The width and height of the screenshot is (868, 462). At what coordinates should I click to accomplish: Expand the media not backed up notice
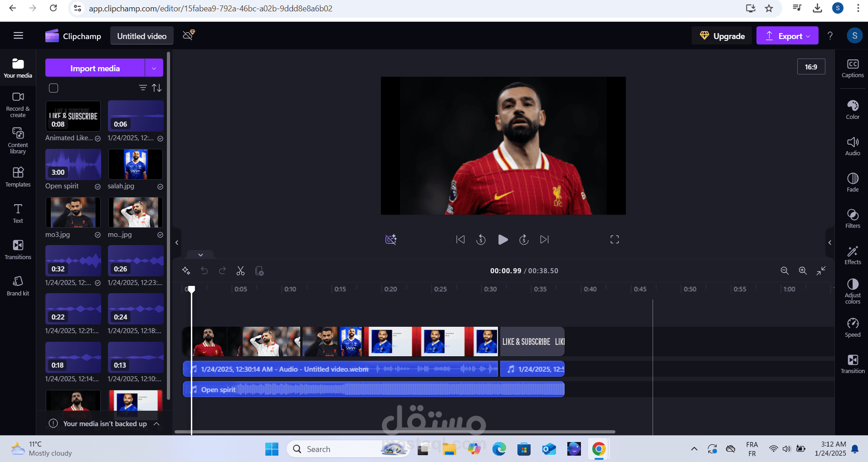click(x=156, y=423)
